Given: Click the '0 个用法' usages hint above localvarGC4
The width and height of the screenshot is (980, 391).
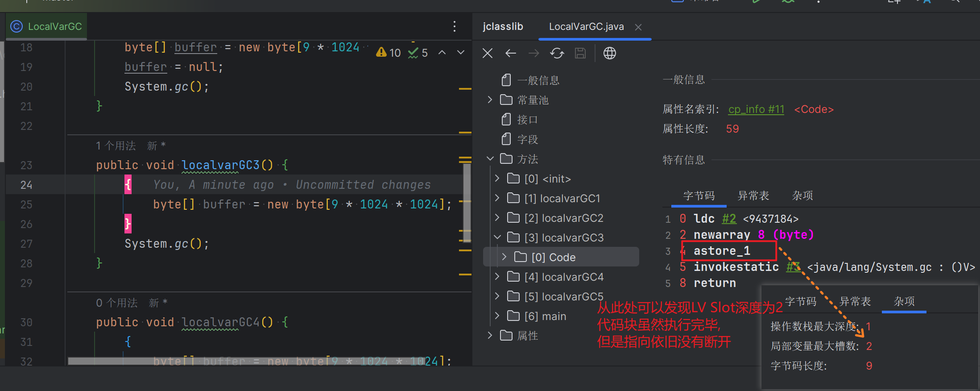Looking at the screenshot, I should (117, 303).
